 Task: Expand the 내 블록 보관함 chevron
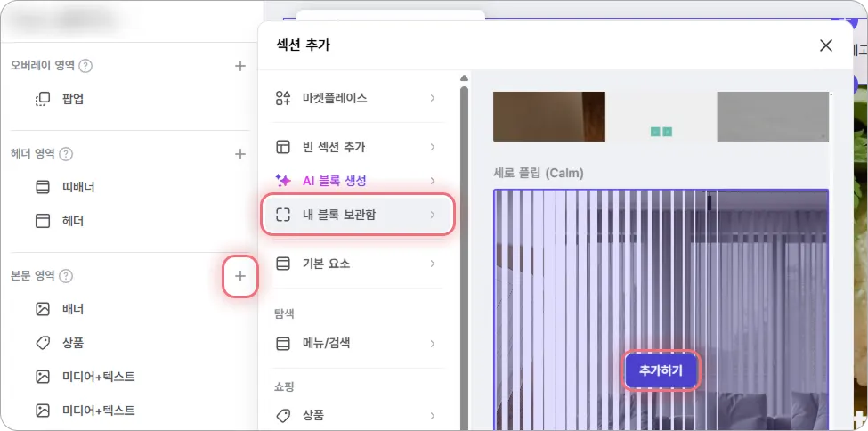pyautogui.click(x=433, y=215)
